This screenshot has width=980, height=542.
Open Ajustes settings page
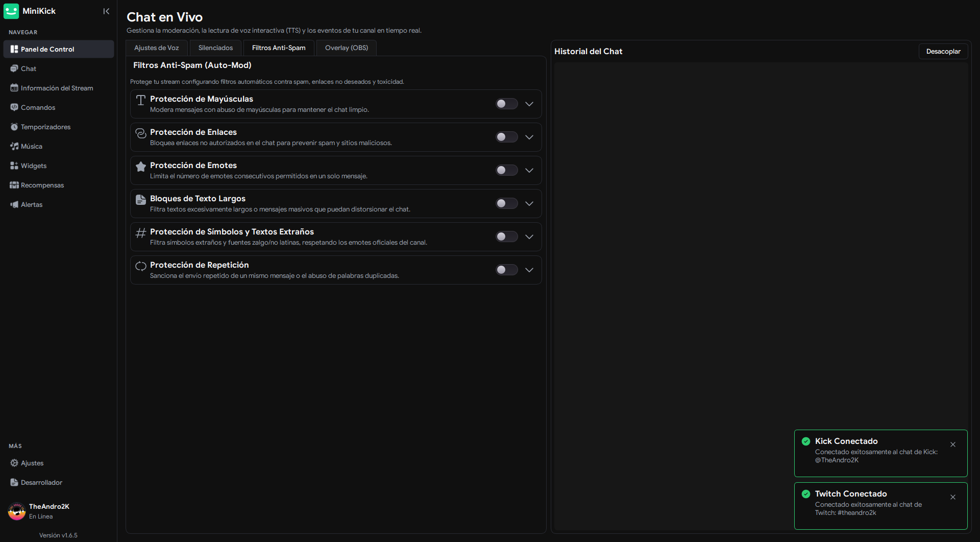59,463
